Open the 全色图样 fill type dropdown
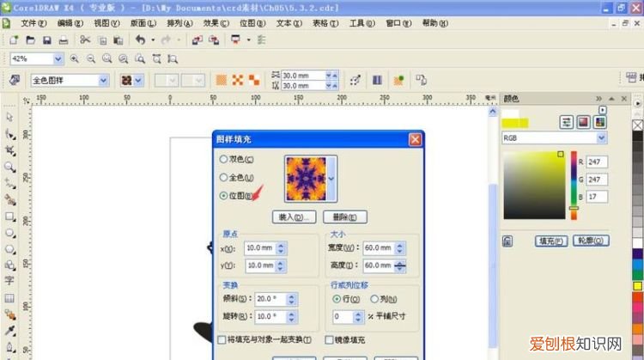644x360 pixels. (104, 80)
